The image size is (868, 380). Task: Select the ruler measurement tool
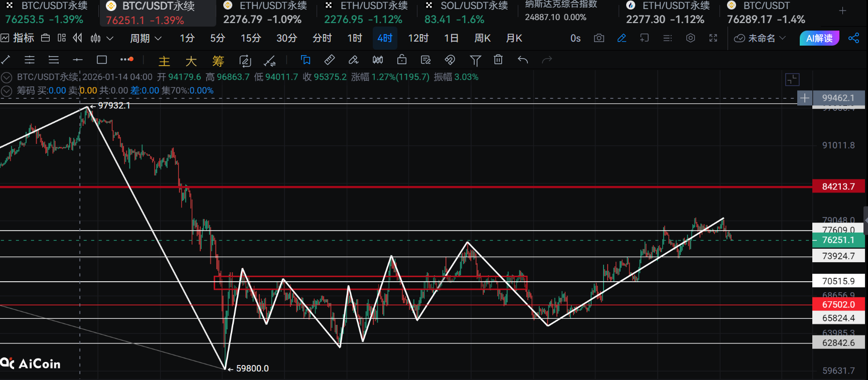click(329, 60)
